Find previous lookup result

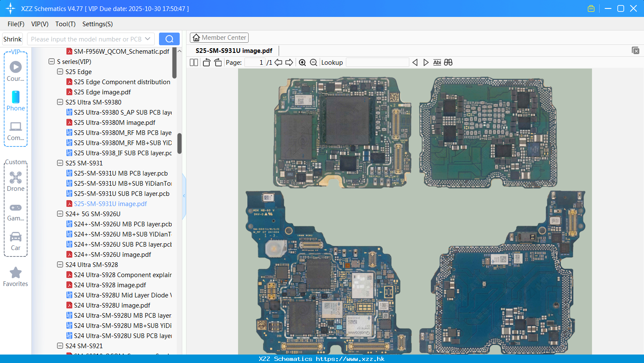point(415,62)
